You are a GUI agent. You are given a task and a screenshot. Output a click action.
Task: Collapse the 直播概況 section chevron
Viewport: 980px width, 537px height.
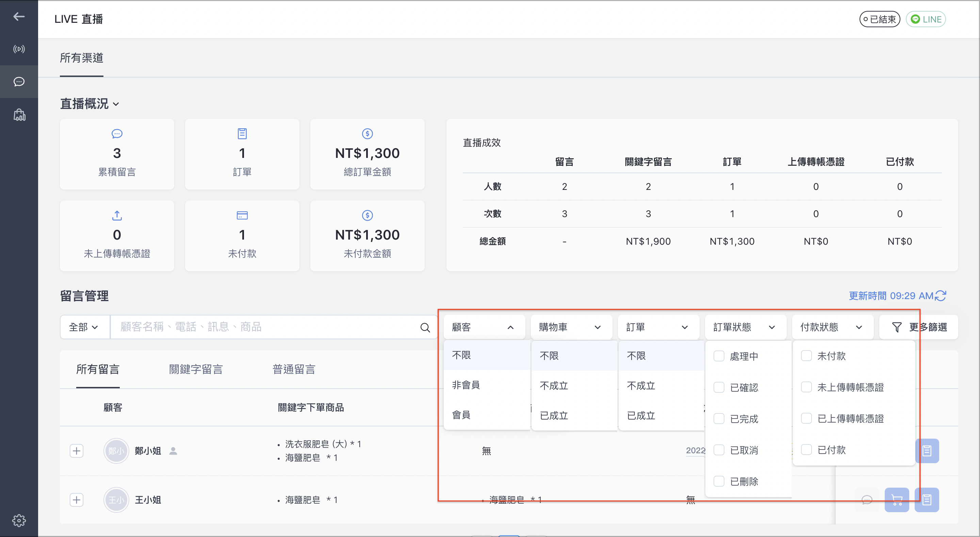[x=116, y=104]
